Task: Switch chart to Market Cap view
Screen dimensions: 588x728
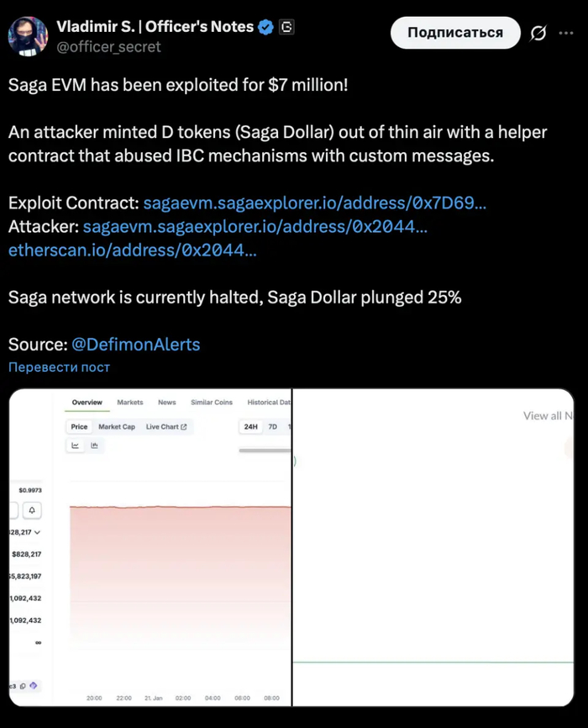Action: coord(117,427)
